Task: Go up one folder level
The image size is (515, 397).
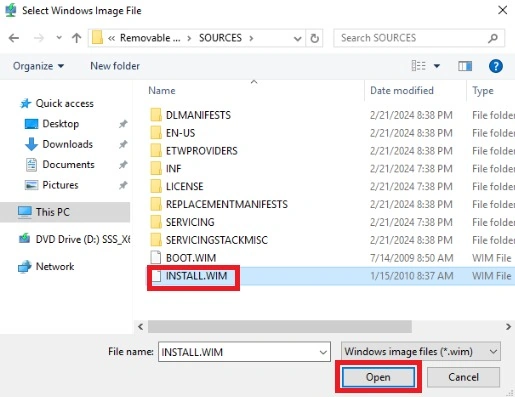Action: [x=77, y=38]
